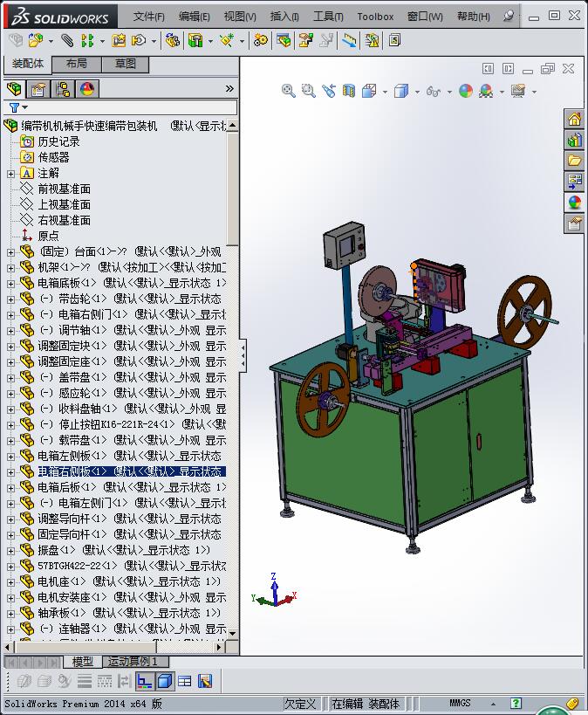Viewport: 588px width, 715px height.
Task: Open the Toolbox menu
Action: click(x=375, y=17)
